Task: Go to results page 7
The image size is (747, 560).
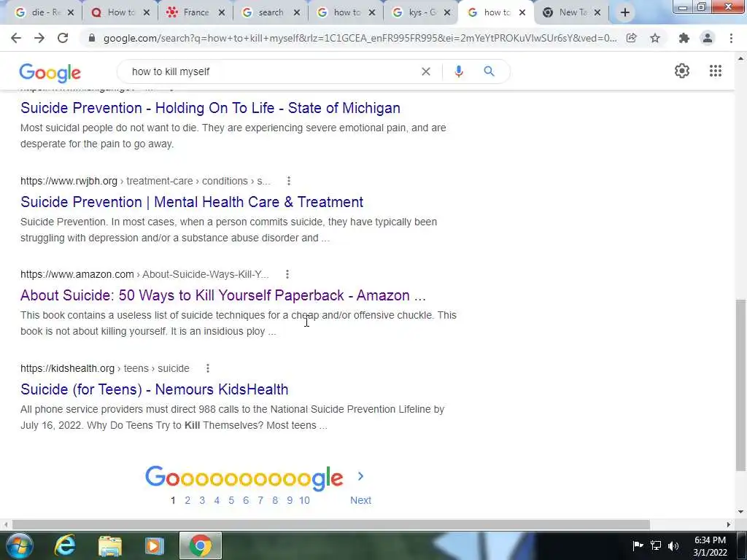Action: pyautogui.click(x=260, y=500)
